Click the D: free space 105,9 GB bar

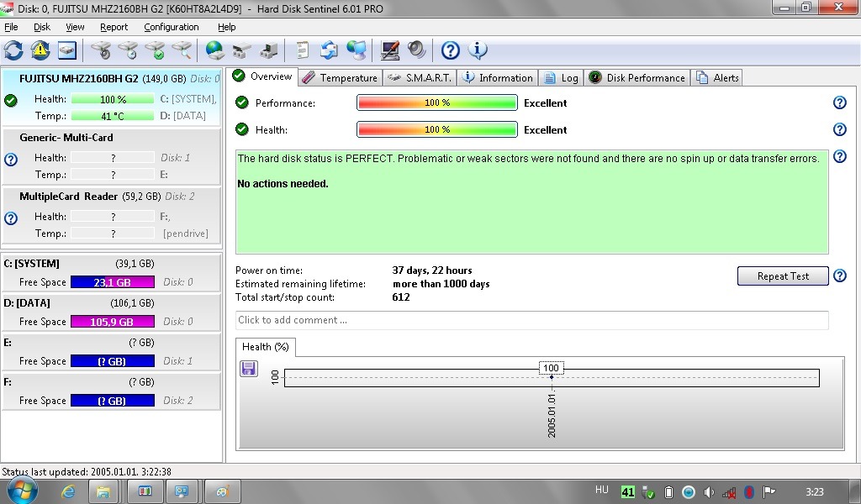point(112,322)
